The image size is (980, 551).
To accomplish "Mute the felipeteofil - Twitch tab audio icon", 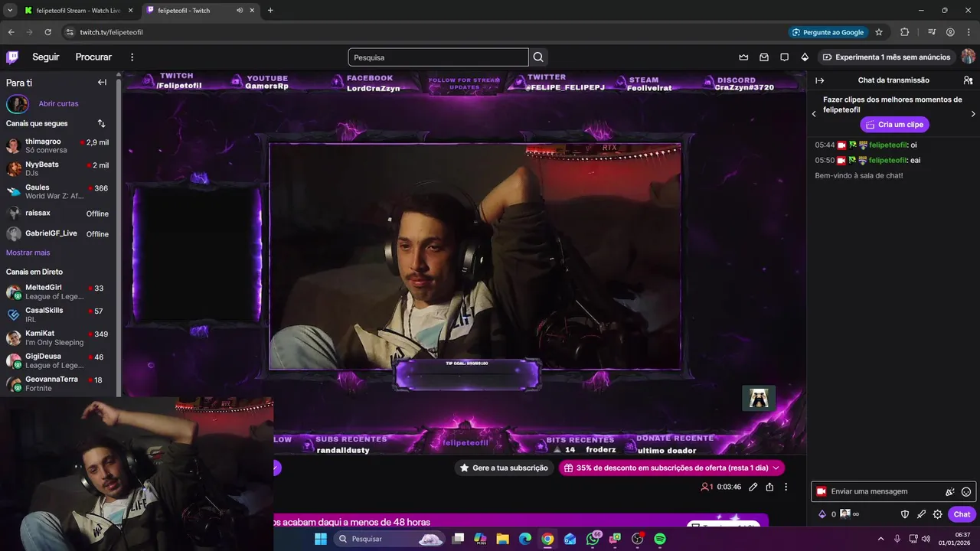I will 240,11.
